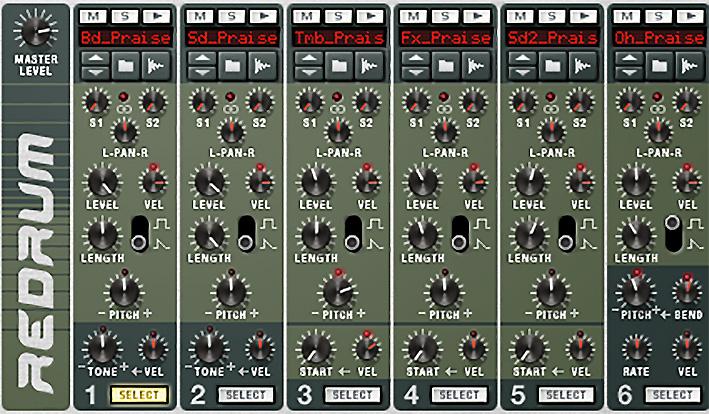
Task: Trigger the Bd_Praise sample with the play button
Action: [x=156, y=16]
